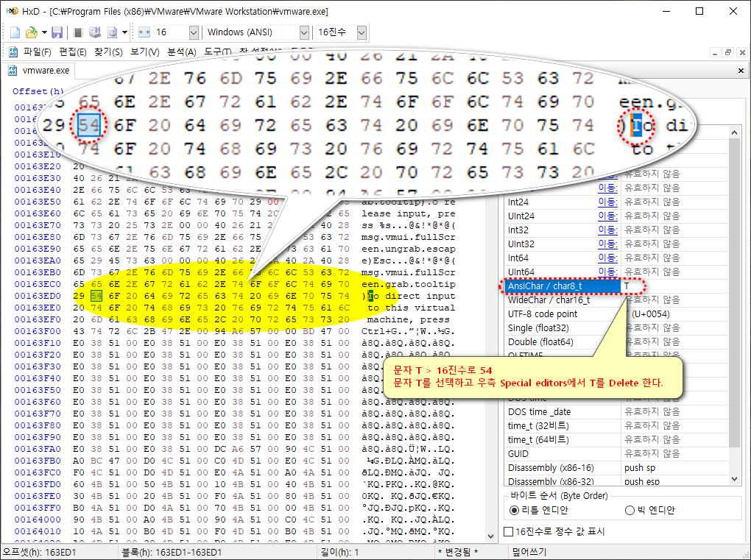Image resolution: width=751 pixels, height=560 pixels.
Task: Click the 이동: link in the UInt64 row
Action: pyautogui.click(x=607, y=272)
